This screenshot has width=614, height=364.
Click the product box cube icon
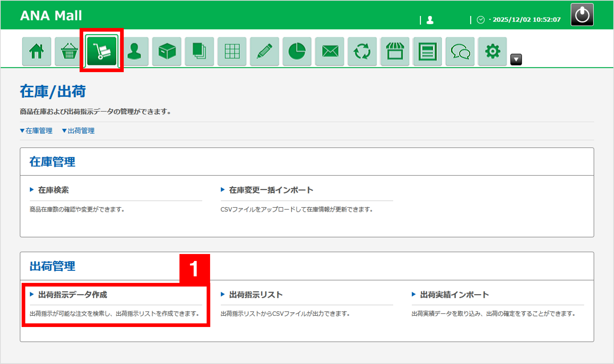coord(167,52)
